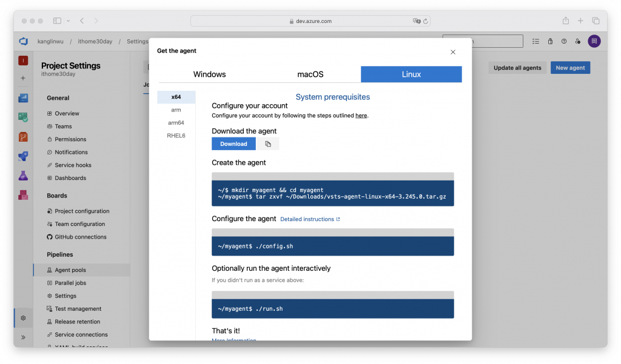Open a new Safari tab
The width and height of the screenshot is (621, 364).
click(580, 21)
